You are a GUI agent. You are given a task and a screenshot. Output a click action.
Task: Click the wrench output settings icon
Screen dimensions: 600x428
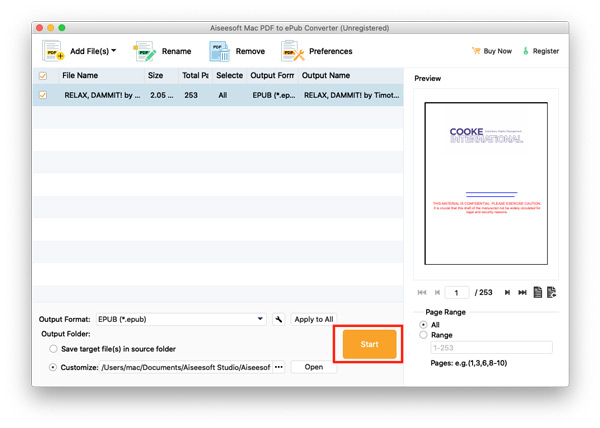(x=279, y=319)
